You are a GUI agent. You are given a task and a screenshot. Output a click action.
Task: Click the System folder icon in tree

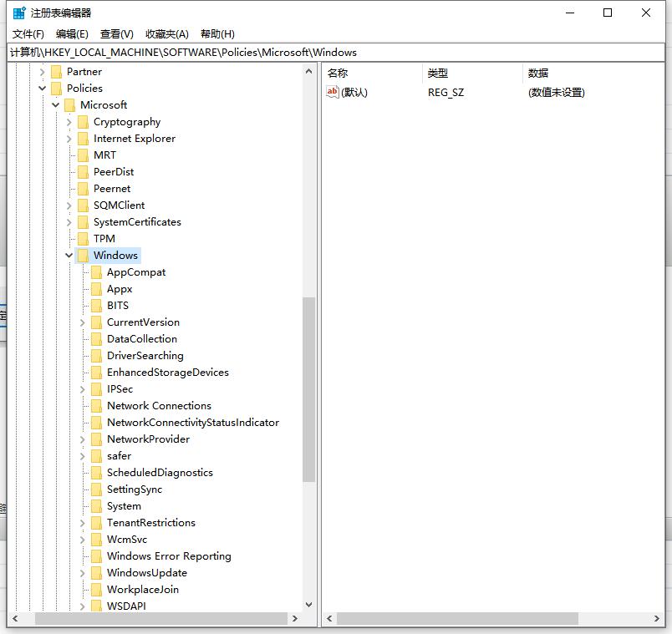[96, 506]
